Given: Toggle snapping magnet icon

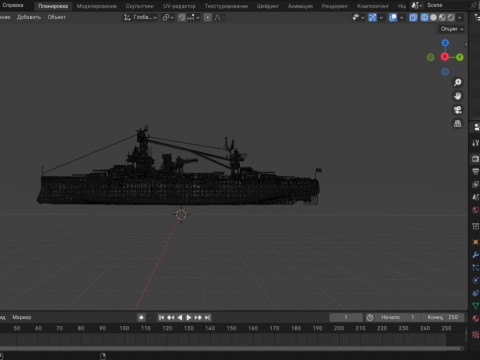Looking at the screenshot, I should 182,17.
